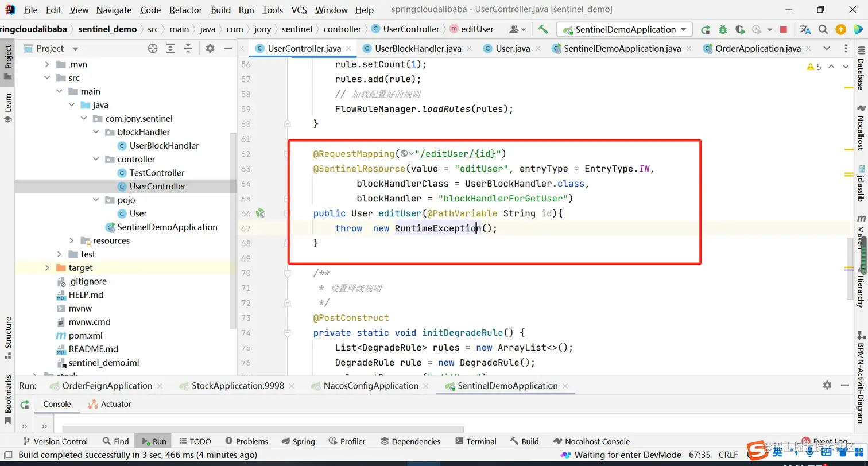Toggle the Bookmarks tool window

tap(8, 399)
